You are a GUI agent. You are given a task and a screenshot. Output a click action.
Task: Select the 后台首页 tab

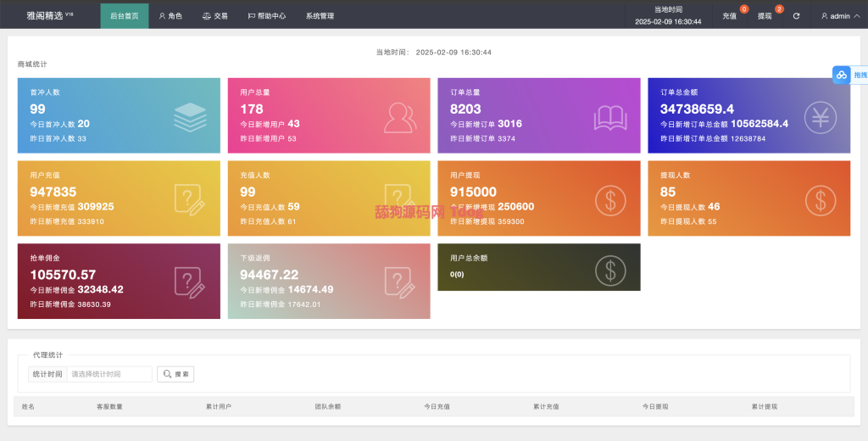pyautogui.click(x=124, y=16)
